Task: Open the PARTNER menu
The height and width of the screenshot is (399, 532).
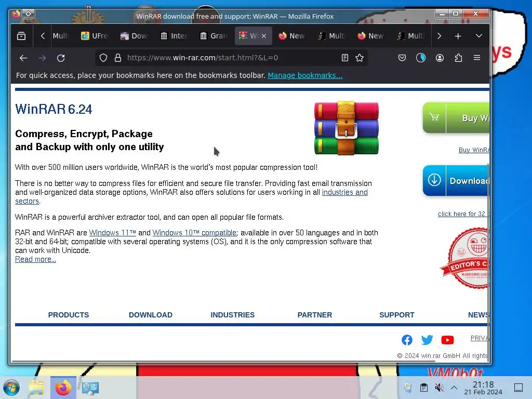Action: (314, 315)
